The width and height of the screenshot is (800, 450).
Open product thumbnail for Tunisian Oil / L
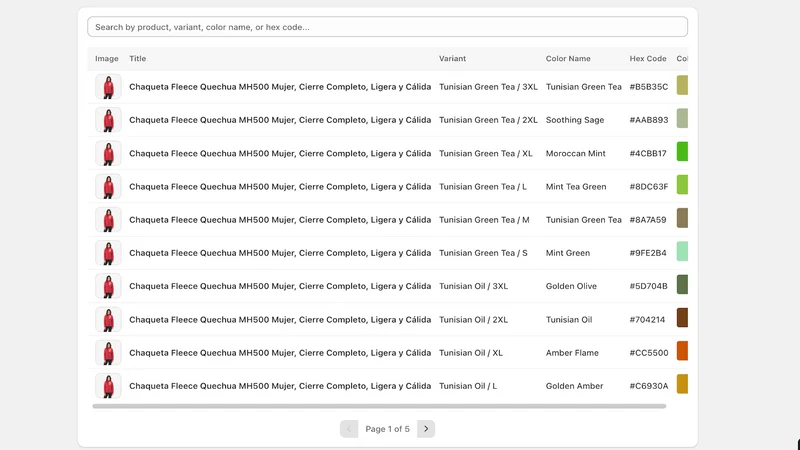pyautogui.click(x=108, y=386)
